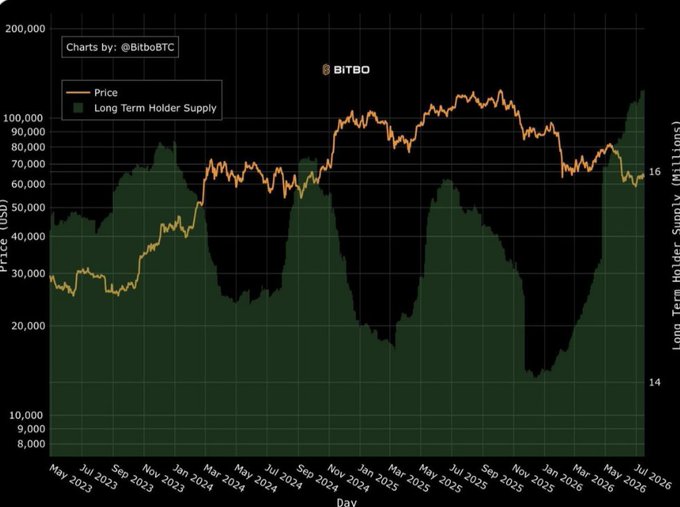Click the May 2024 date label
Image resolution: width=680 pixels, height=507 pixels.
255,478
